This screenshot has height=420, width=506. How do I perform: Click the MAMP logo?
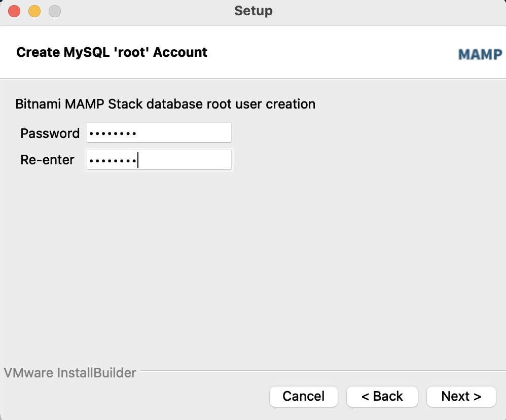coord(480,54)
